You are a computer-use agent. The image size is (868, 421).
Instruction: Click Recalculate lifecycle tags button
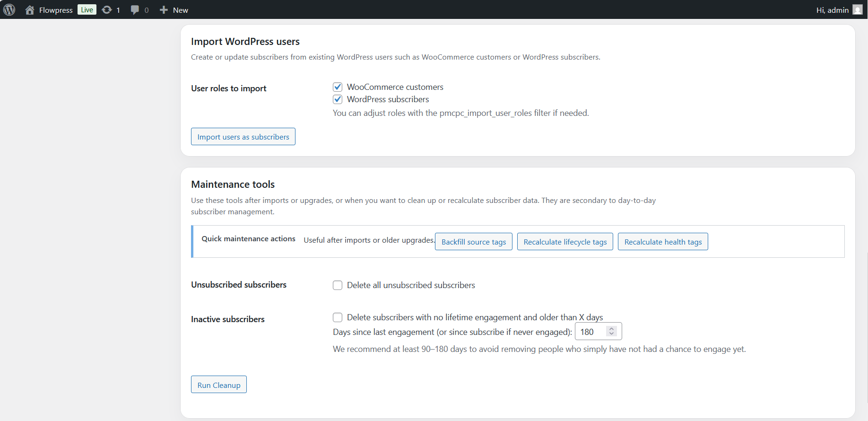click(x=565, y=242)
